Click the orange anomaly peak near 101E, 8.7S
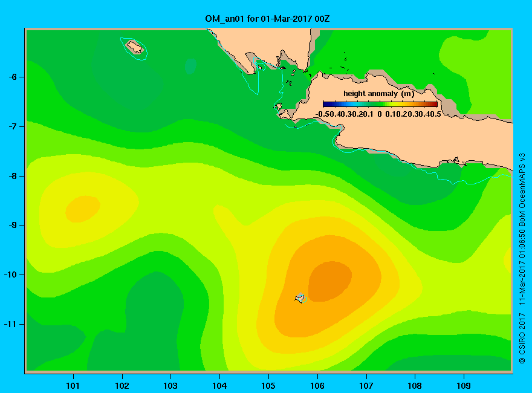 click(82, 209)
